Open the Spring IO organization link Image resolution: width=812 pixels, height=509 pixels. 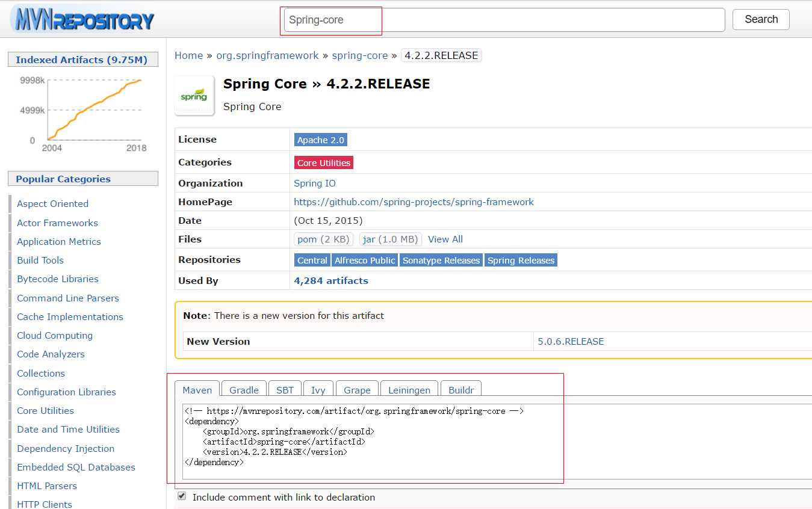coord(315,184)
